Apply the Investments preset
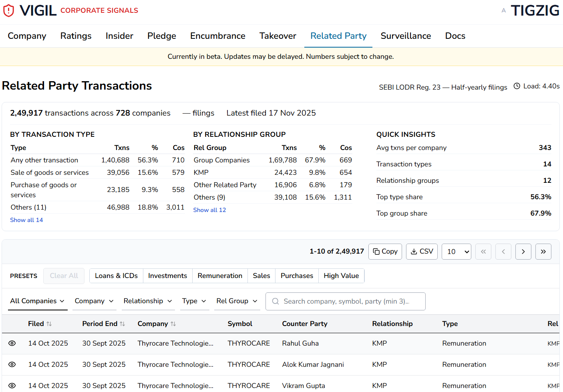Viewport: 563px width, 392px height. [168, 276]
